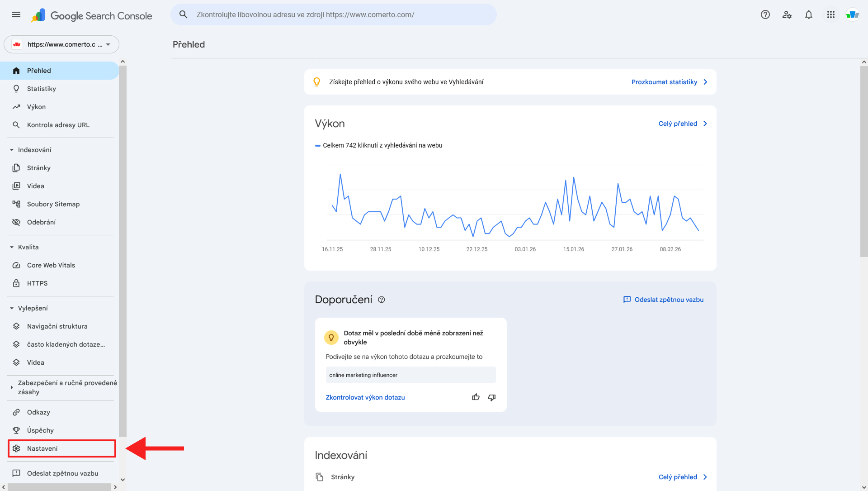Viewport: 868px width, 491px height.
Task: Collapse the Indexování section
Action: click(x=12, y=150)
